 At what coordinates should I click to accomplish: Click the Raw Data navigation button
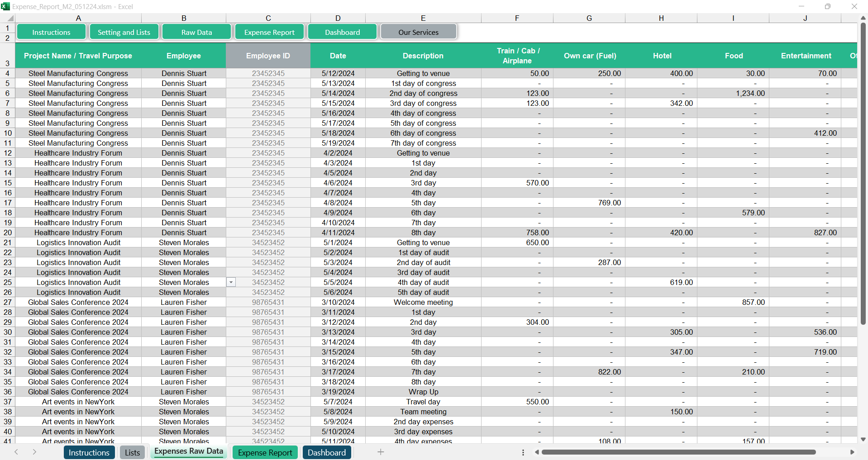click(x=196, y=32)
